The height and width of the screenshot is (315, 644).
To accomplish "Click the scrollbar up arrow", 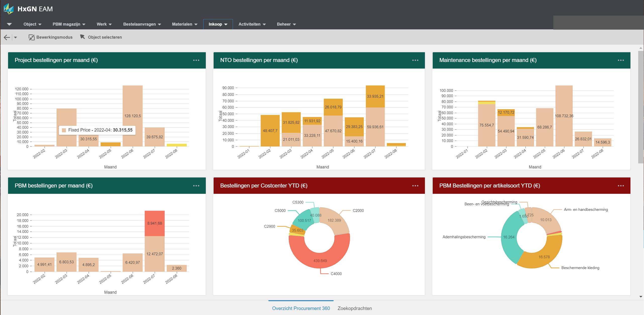I will pyautogui.click(x=641, y=48).
